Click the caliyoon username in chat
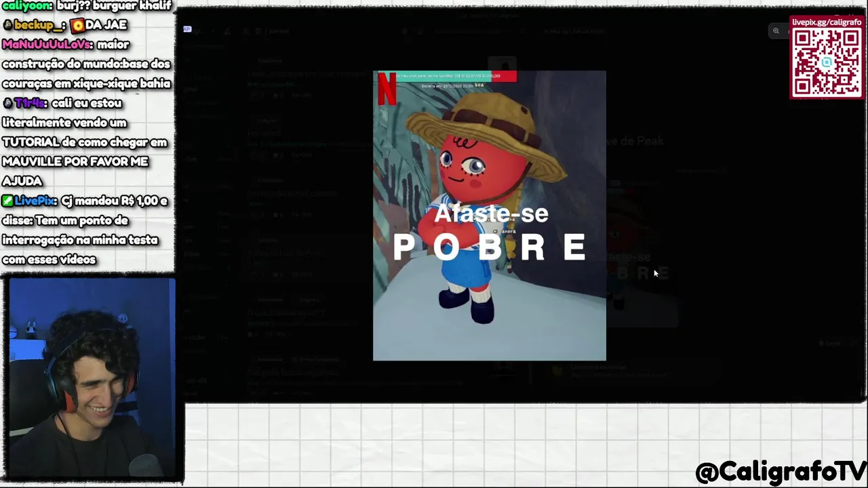The height and width of the screenshot is (488, 868). pos(26,5)
